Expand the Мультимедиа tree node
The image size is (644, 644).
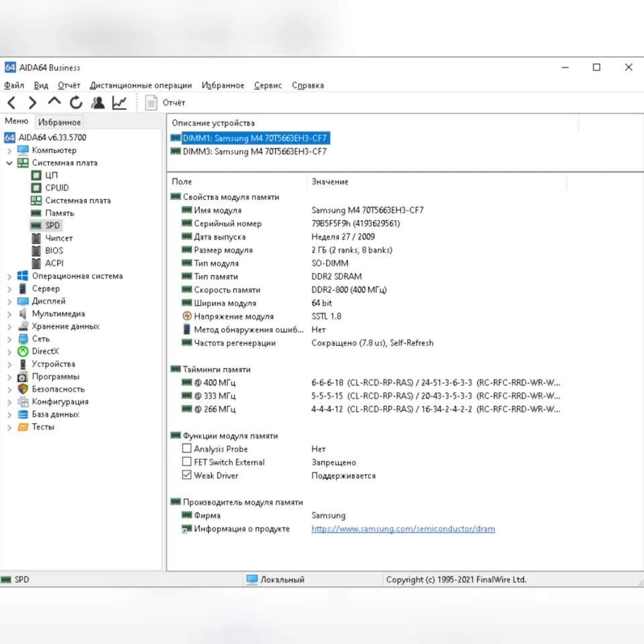(x=9, y=314)
